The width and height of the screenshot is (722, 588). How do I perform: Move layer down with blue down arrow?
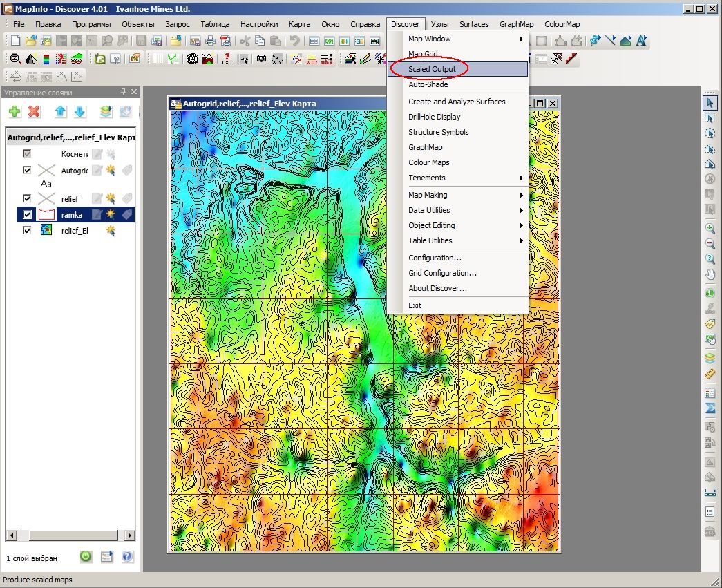79,111
